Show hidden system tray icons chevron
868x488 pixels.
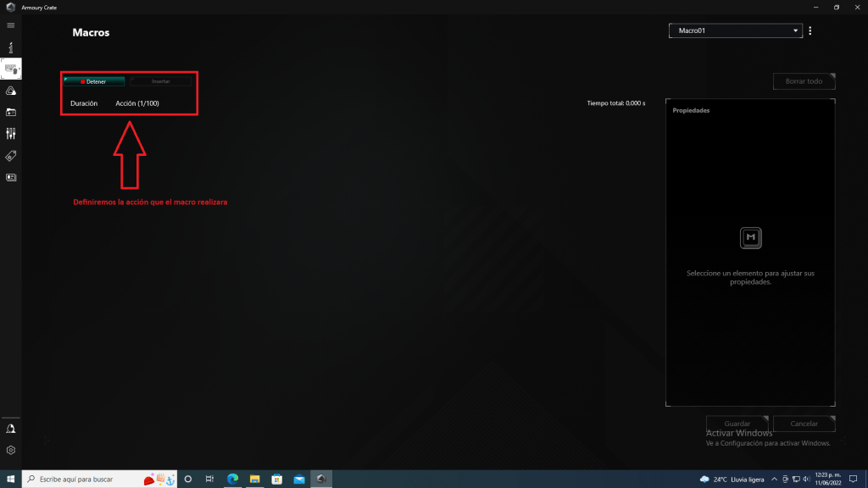coord(774,479)
